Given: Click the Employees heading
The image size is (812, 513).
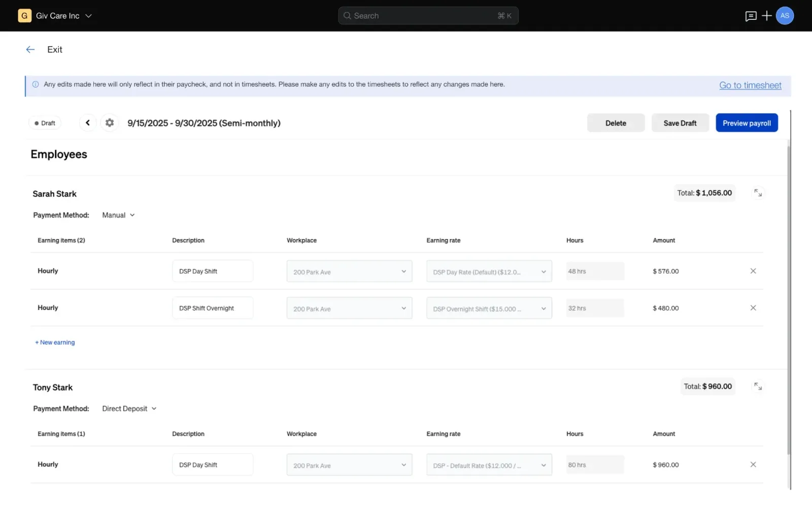Looking at the screenshot, I should 59,155.
